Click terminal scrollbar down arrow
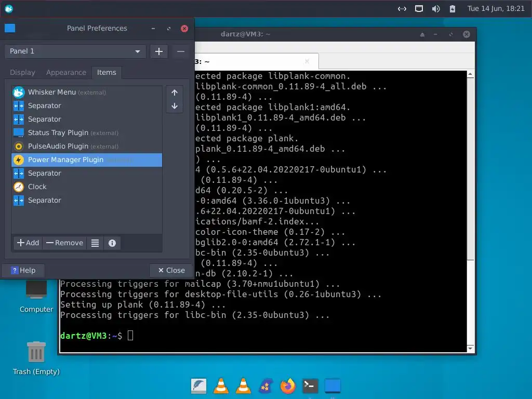This screenshot has width=532, height=399. coord(470,349)
